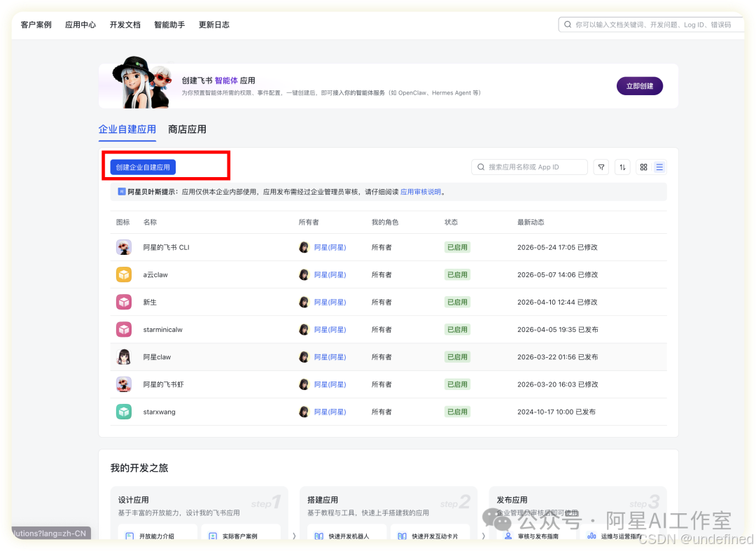Click the magnifier icon in app search
This screenshot has width=756, height=551.
click(x=481, y=167)
